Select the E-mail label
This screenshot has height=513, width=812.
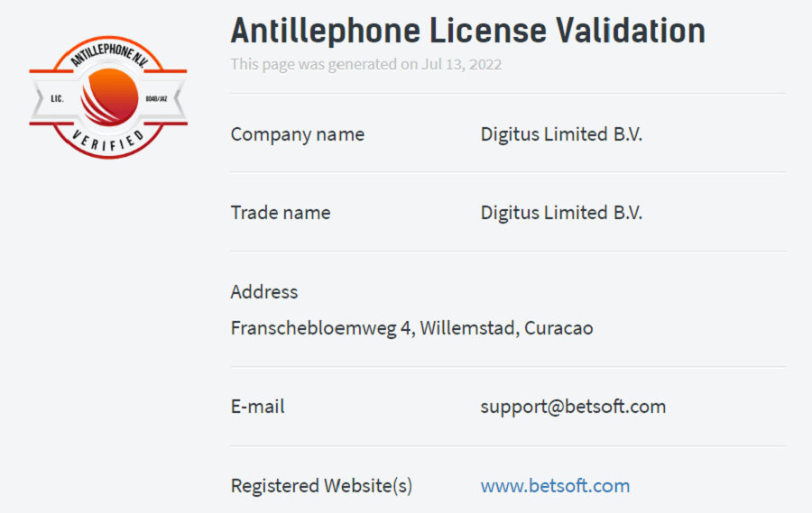coord(257,407)
